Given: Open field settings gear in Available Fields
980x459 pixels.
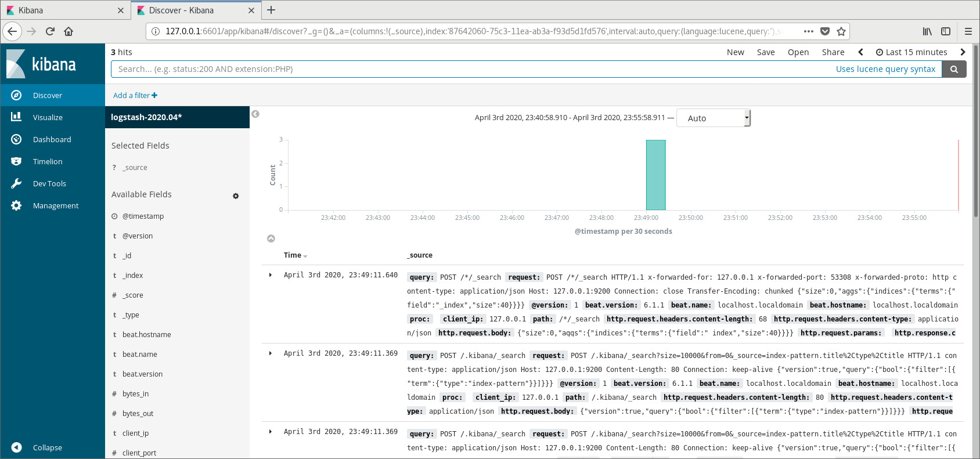Looking at the screenshot, I should 236,196.
